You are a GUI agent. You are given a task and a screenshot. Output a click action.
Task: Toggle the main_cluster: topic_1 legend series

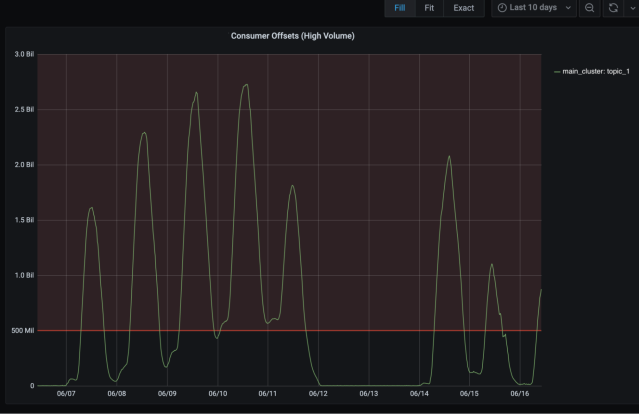point(596,71)
